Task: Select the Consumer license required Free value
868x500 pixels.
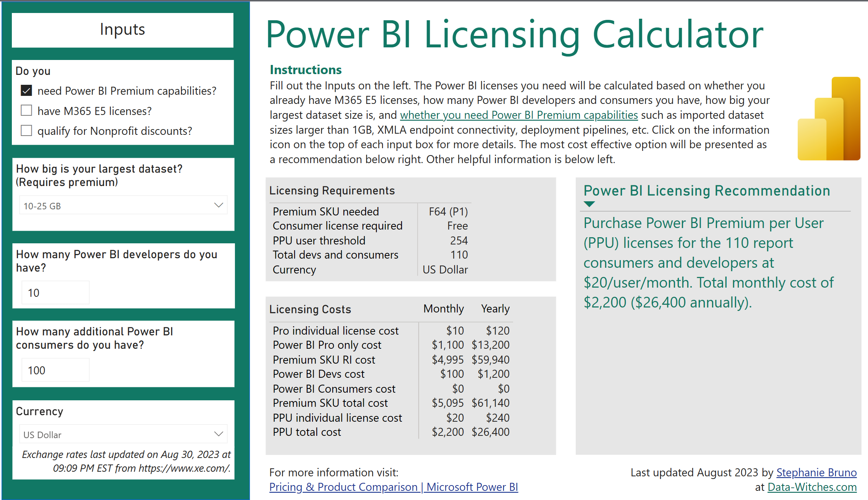Action: pyautogui.click(x=457, y=226)
